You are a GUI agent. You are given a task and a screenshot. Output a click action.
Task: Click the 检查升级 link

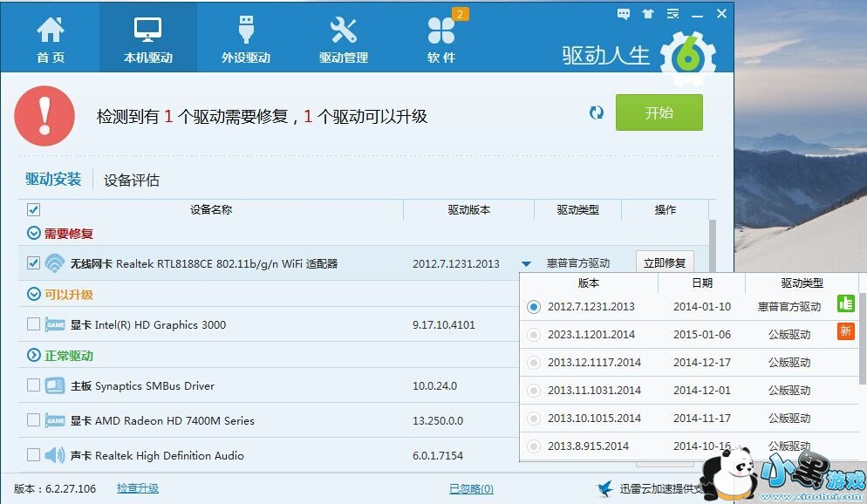138,488
